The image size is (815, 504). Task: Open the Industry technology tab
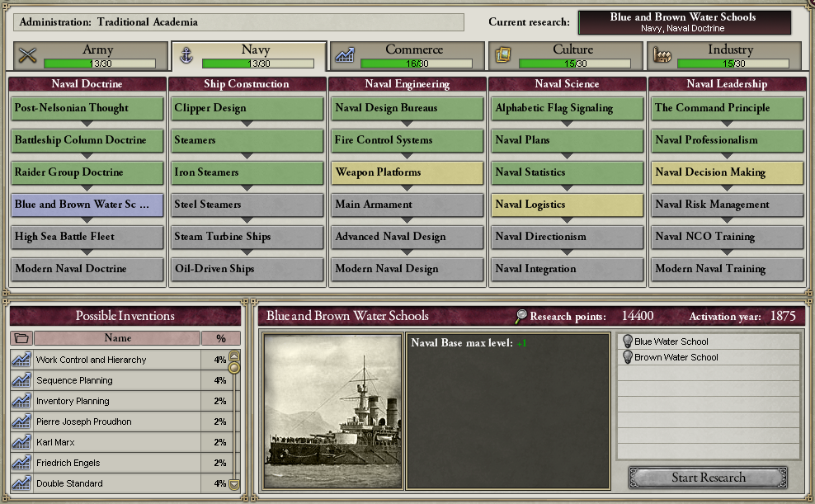pyautogui.click(x=724, y=55)
